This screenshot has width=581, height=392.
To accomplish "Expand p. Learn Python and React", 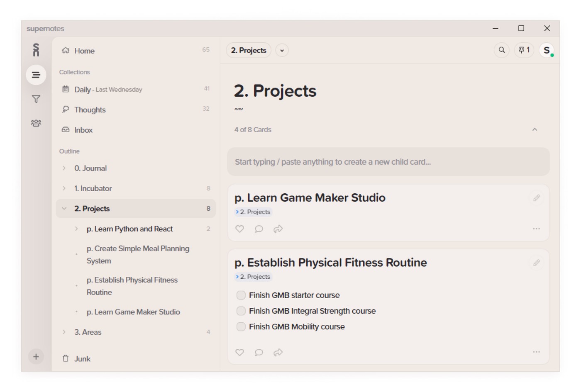I will pos(76,229).
